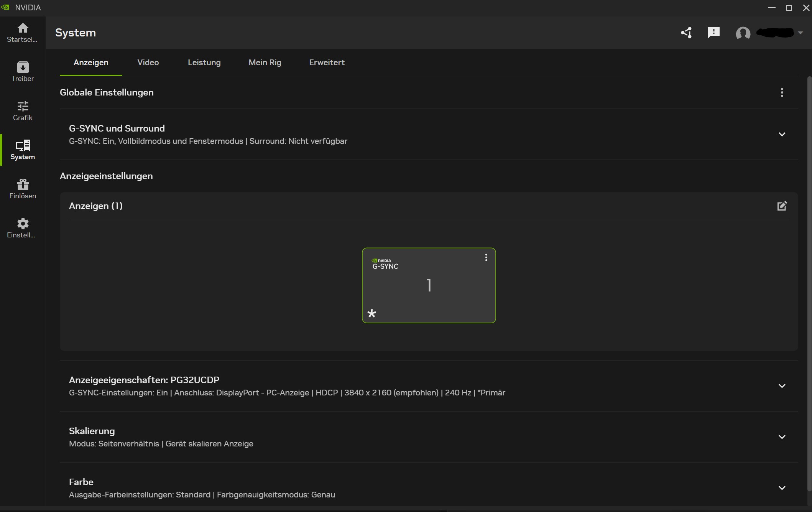Open Einstellungen gear in sidebar
The image size is (812, 512).
pyautogui.click(x=23, y=228)
